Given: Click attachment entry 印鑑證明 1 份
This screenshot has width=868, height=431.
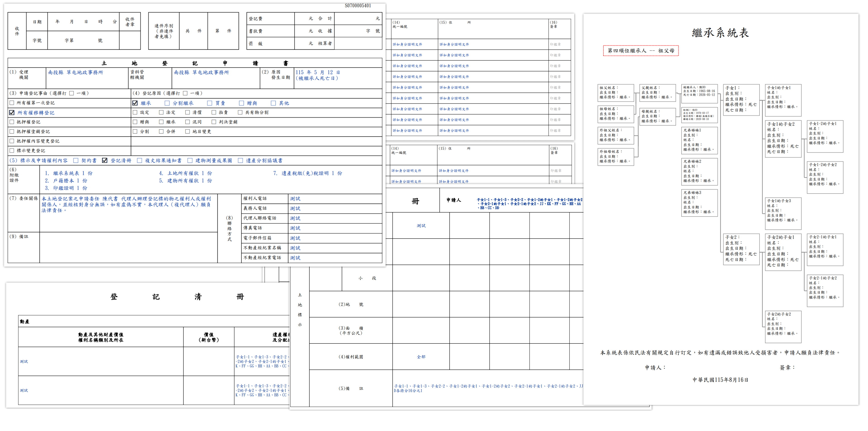Looking at the screenshot, I should pyautogui.click(x=66, y=188).
